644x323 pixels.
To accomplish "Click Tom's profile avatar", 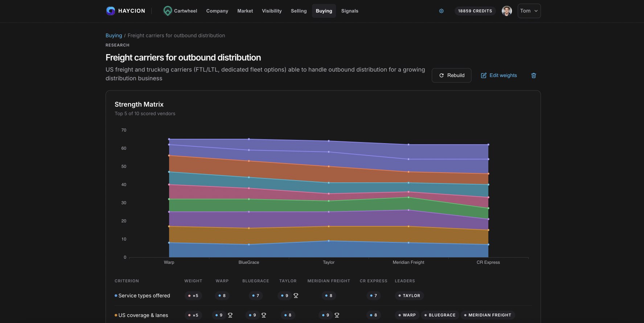I will [507, 11].
